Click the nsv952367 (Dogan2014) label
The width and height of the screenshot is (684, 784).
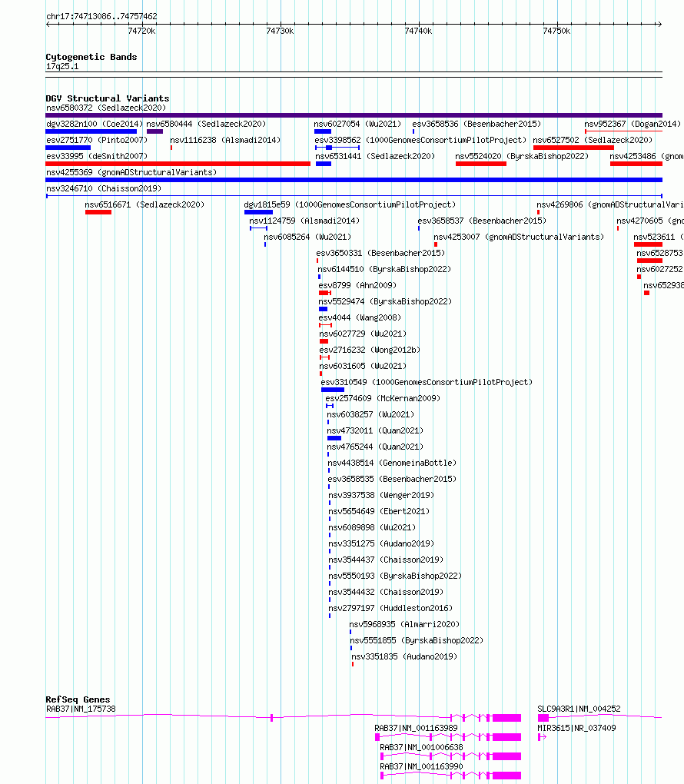point(633,124)
